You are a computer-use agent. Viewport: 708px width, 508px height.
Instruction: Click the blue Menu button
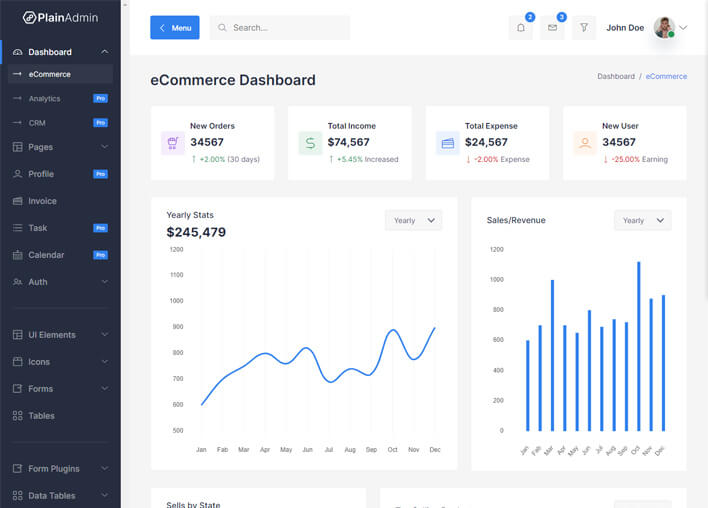174,28
